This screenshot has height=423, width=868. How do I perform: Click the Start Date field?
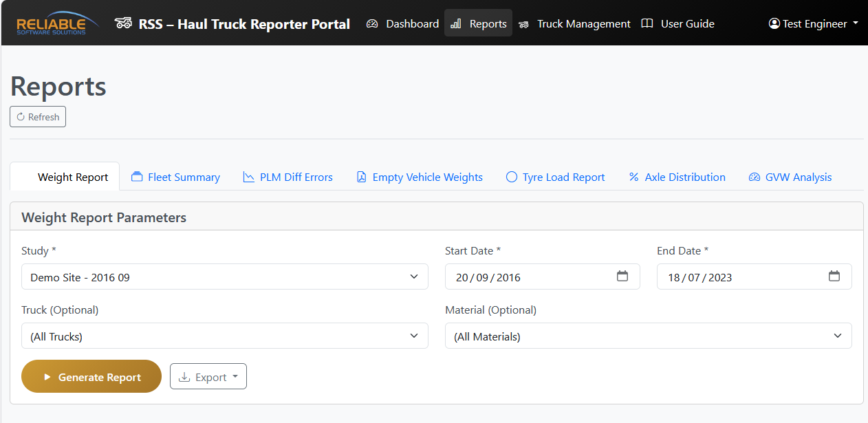[x=543, y=276]
